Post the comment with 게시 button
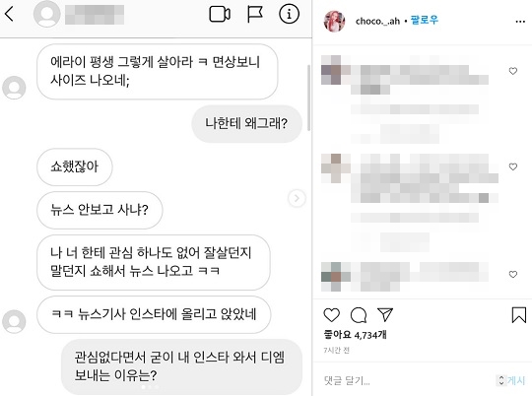This screenshot has height=396, width=532. [516, 380]
